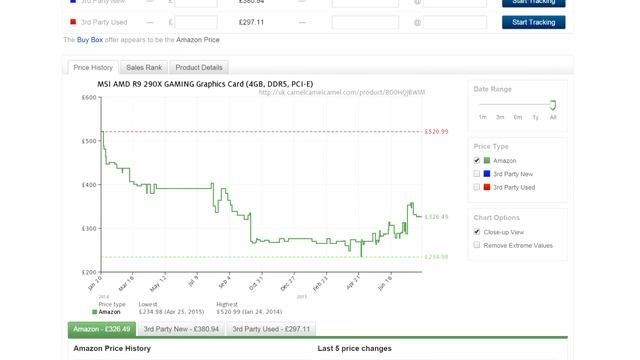Image resolution: width=640 pixels, height=360 pixels.
Task: Set date range to 1y
Action: click(536, 117)
